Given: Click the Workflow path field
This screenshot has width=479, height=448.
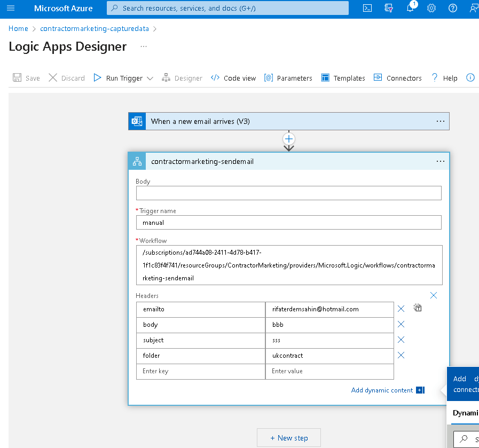Looking at the screenshot, I should (289, 265).
